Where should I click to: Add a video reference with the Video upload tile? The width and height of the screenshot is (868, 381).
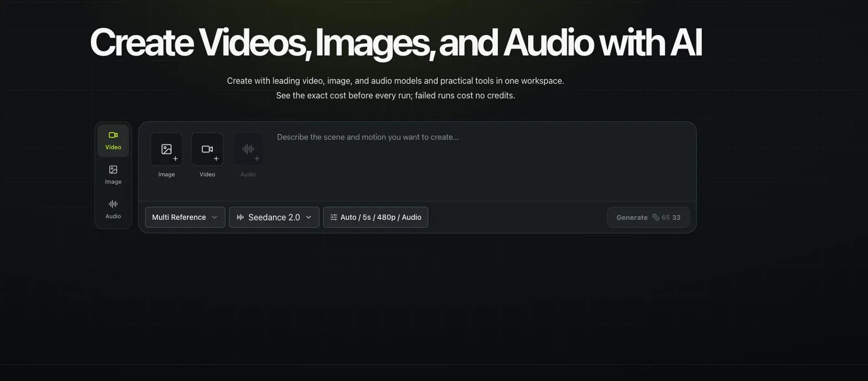pyautogui.click(x=207, y=149)
